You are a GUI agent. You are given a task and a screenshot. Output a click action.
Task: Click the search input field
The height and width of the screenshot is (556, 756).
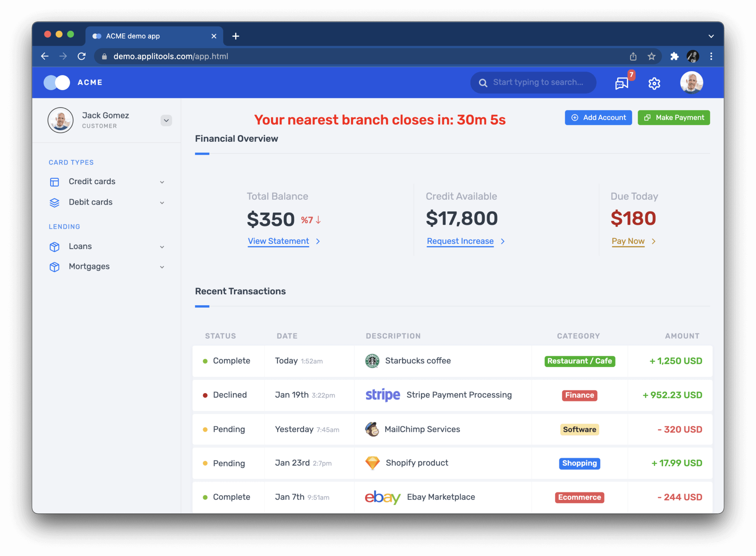[533, 82]
